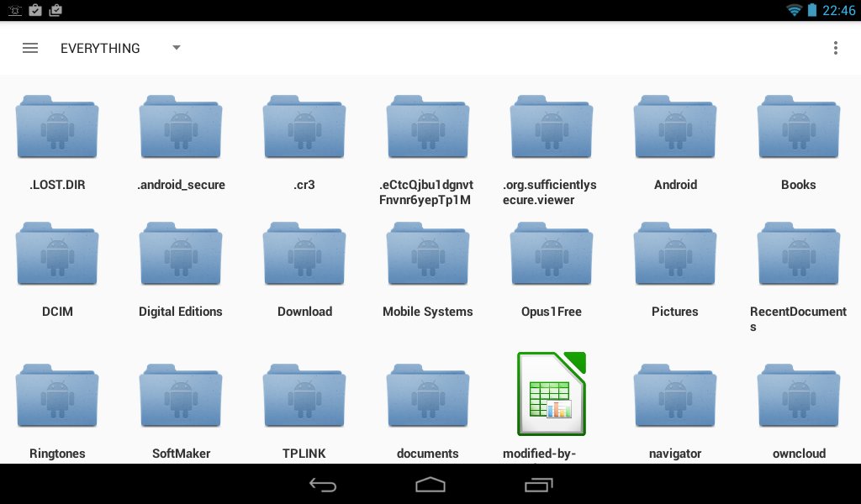Tap the Android home button
The height and width of the screenshot is (504, 861).
tap(430, 485)
